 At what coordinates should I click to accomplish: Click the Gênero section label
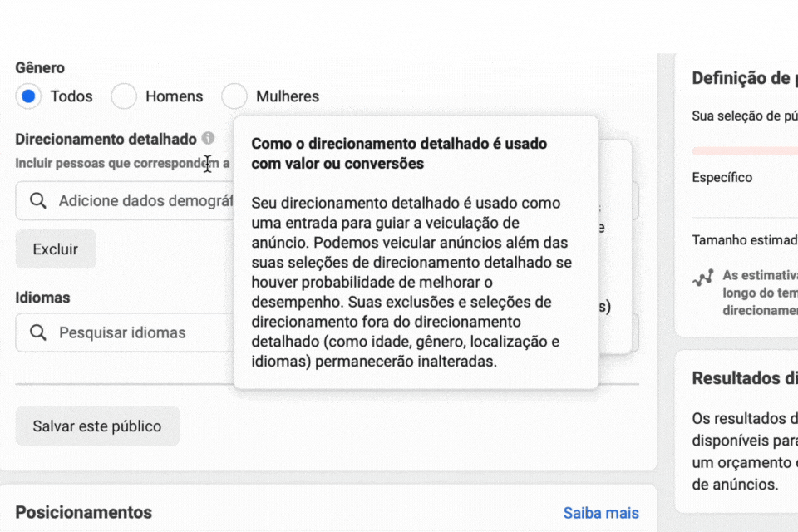(40, 68)
